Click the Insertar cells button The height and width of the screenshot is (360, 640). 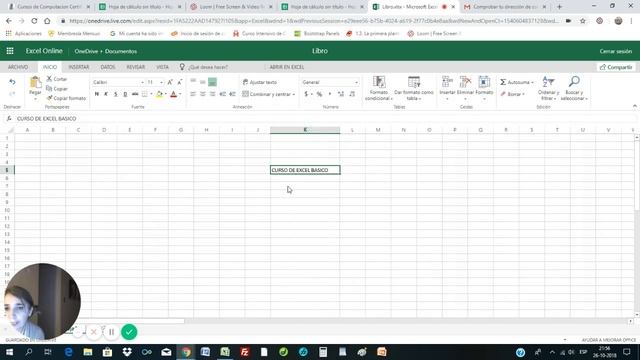point(447,88)
